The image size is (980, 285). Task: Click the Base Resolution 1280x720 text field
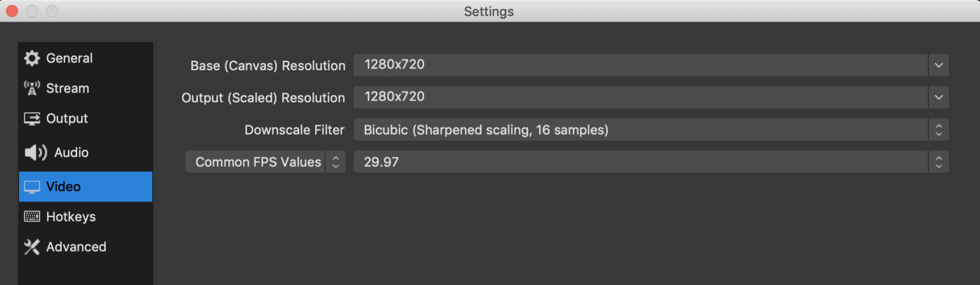641,65
